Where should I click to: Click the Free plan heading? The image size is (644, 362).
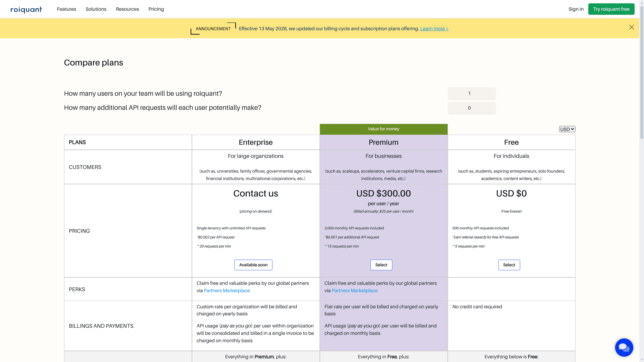(511, 142)
